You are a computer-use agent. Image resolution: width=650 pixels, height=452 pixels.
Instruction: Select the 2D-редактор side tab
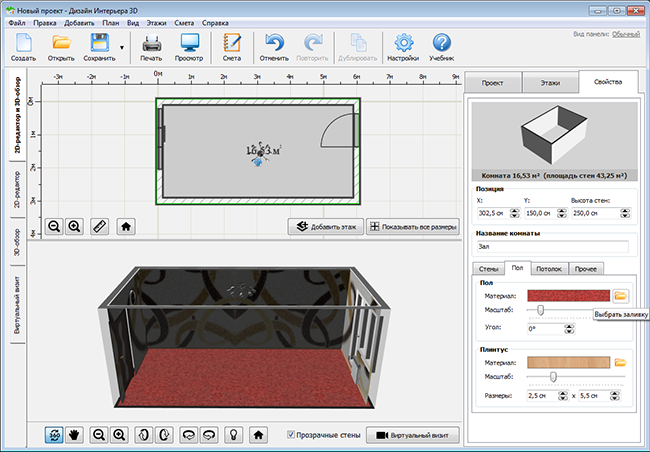[17, 190]
